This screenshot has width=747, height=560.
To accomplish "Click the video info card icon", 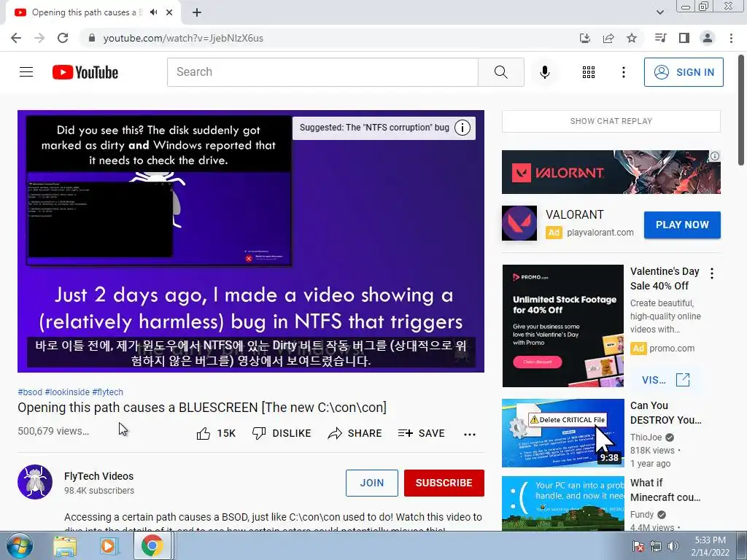I will [x=462, y=128].
